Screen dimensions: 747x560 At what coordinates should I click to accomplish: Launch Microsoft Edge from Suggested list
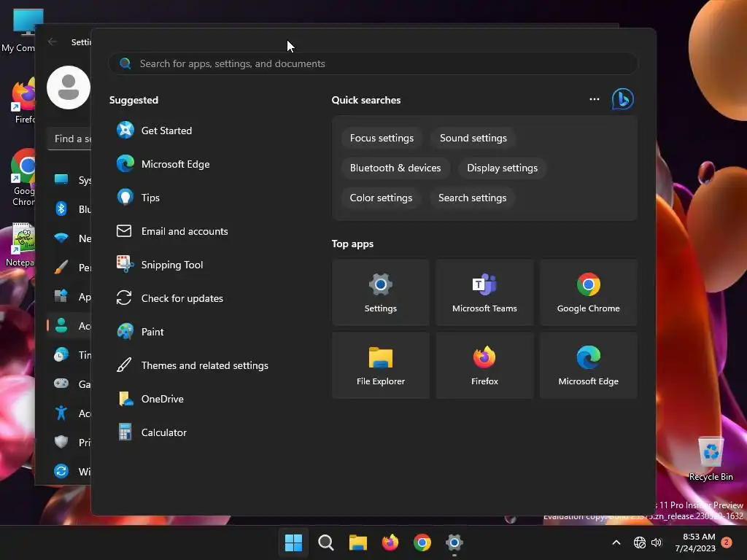point(163,164)
